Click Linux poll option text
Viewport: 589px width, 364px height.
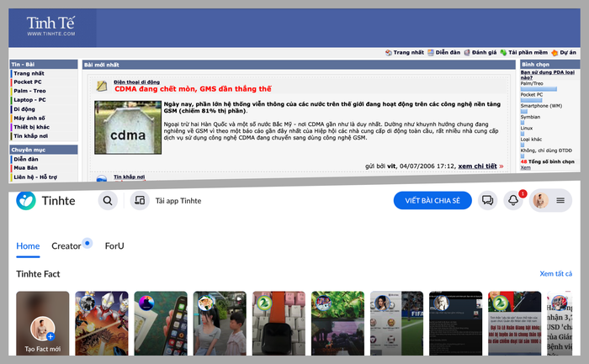tap(527, 128)
